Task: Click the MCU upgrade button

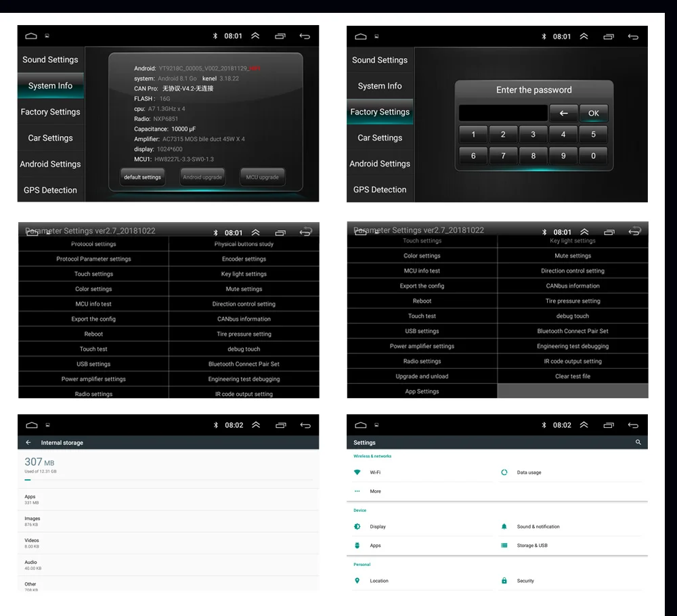Action: pos(263,177)
